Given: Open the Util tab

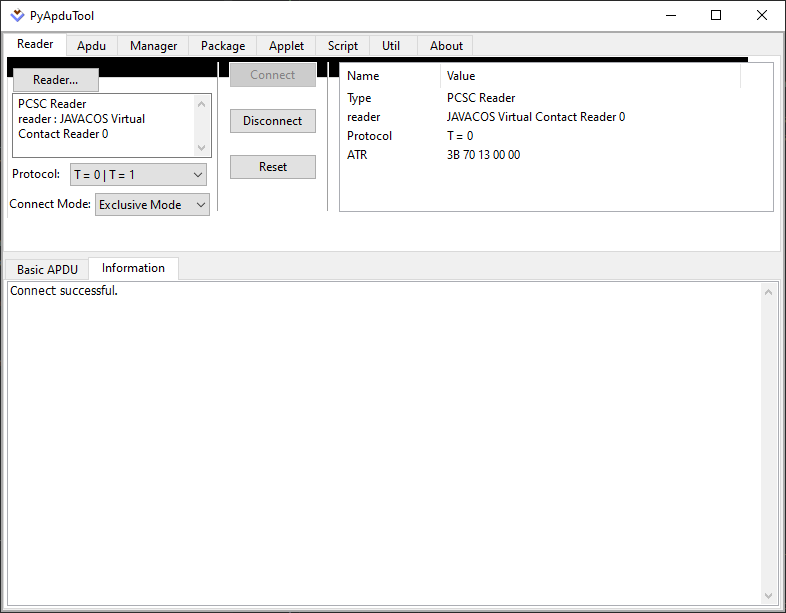Looking at the screenshot, I should pyautogui.click(x=390, y=46).
